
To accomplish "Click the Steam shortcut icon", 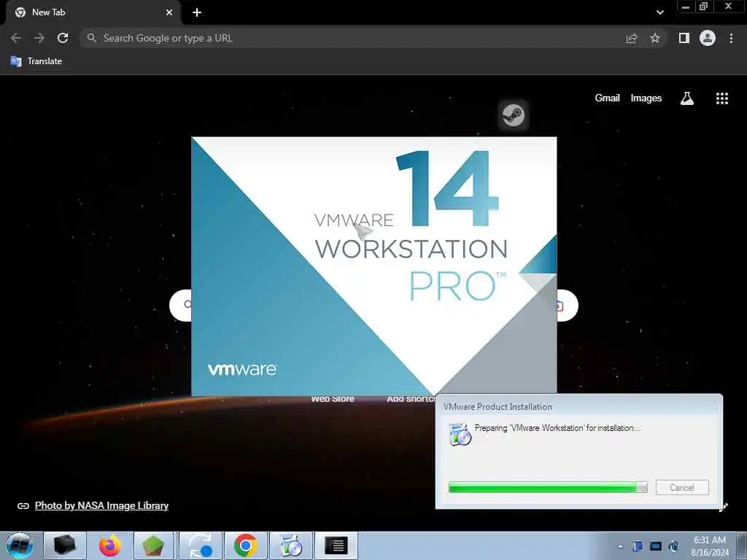I will pyautogui.click(x=513, y=114).
